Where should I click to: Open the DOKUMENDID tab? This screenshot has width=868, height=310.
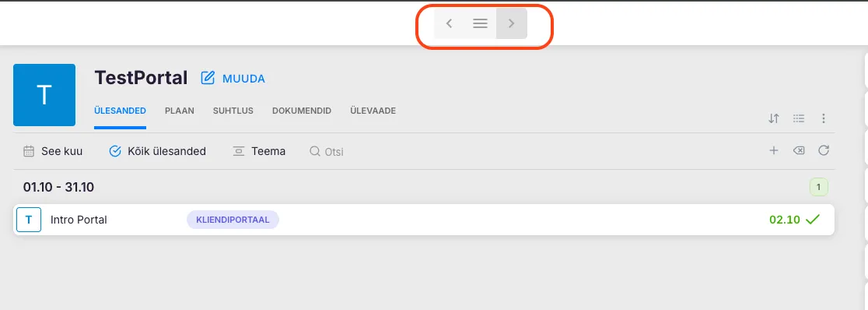(302, 111)
